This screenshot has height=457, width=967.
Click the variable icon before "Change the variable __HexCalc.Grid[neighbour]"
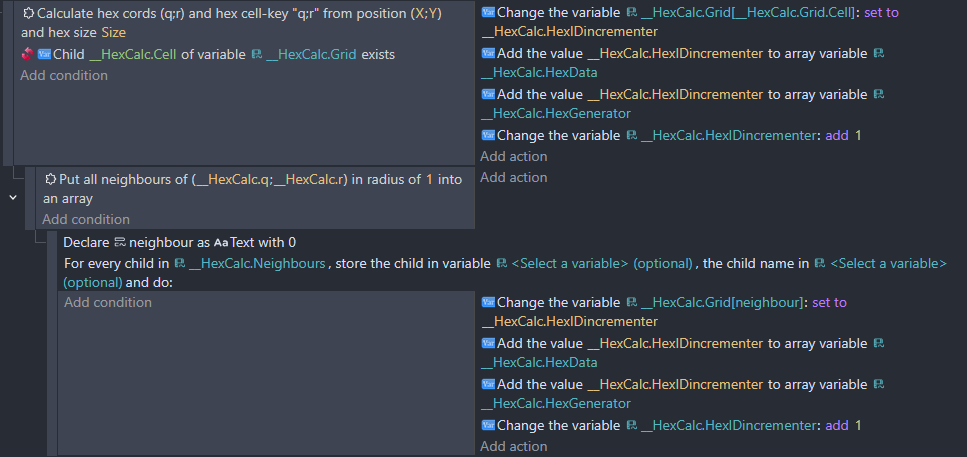(487, 302)
